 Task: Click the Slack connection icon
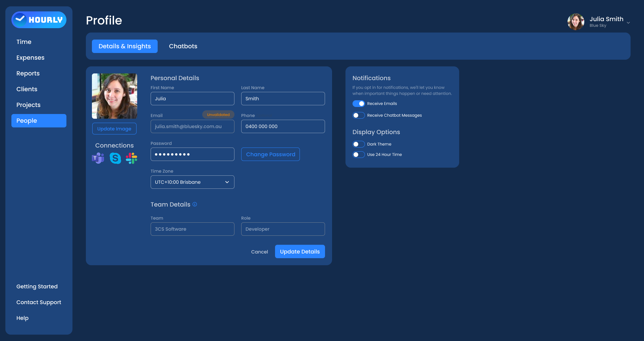point(131,158)
